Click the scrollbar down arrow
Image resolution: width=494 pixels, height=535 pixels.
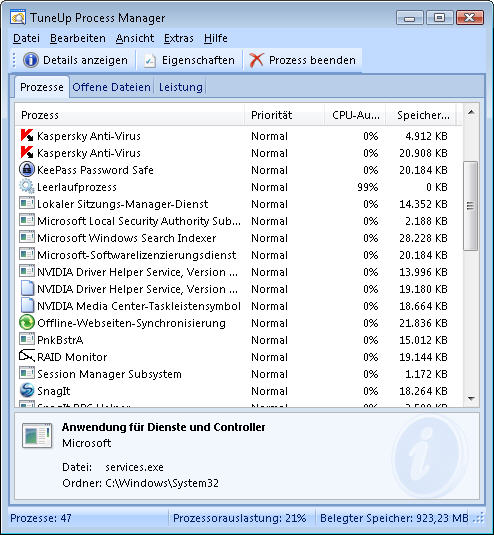click(x=471, y=398)
